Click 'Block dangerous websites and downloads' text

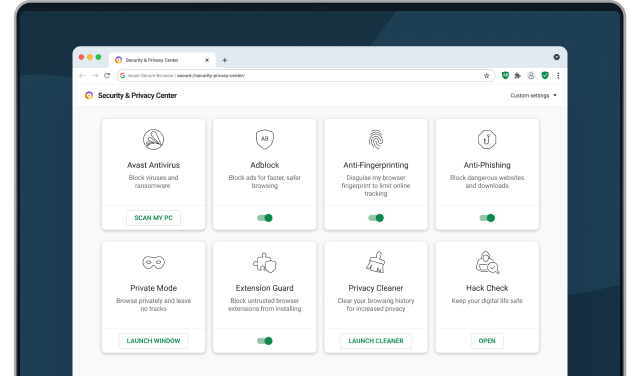pos(487,182)
